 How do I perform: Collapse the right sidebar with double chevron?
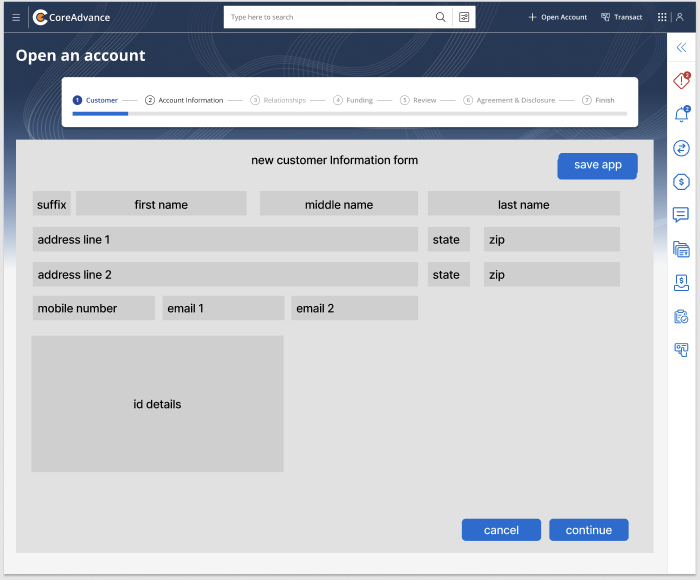[681, 47]
